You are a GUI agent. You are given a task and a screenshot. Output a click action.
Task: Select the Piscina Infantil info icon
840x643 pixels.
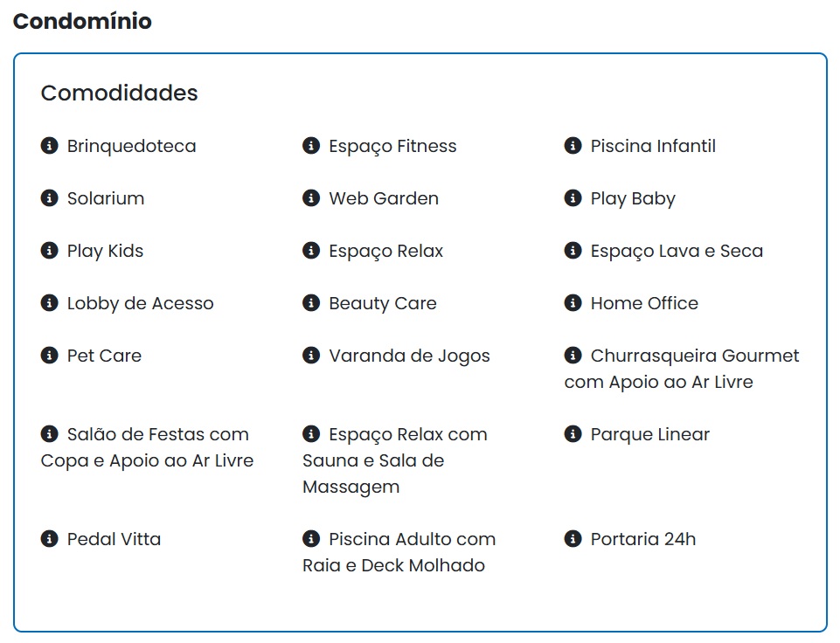[573, 146]
